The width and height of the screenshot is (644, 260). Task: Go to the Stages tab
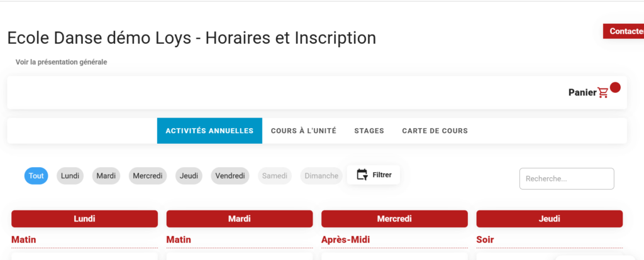369,131
